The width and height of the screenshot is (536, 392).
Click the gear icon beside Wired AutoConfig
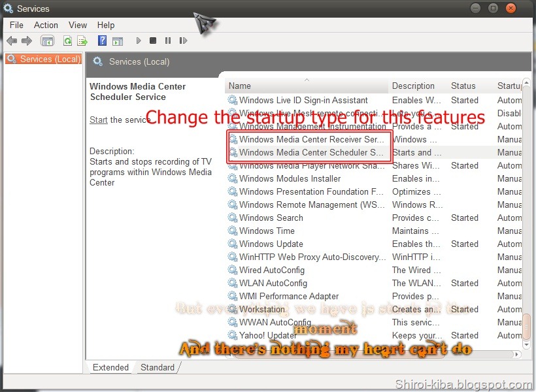pyautogui.click(x=233, y=270)
